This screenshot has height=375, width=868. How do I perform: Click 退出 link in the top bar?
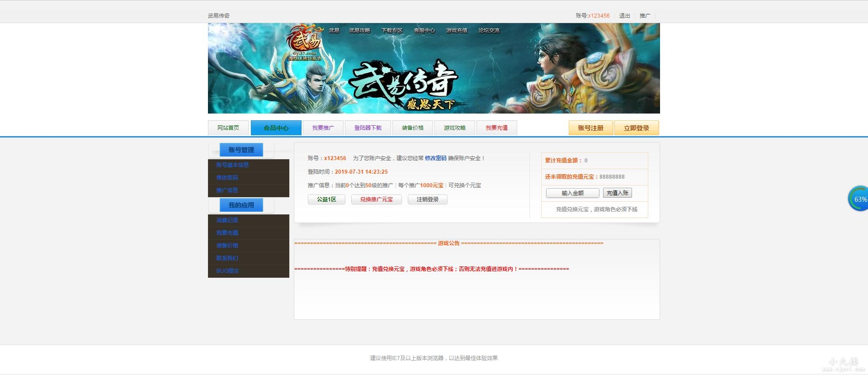624,16
